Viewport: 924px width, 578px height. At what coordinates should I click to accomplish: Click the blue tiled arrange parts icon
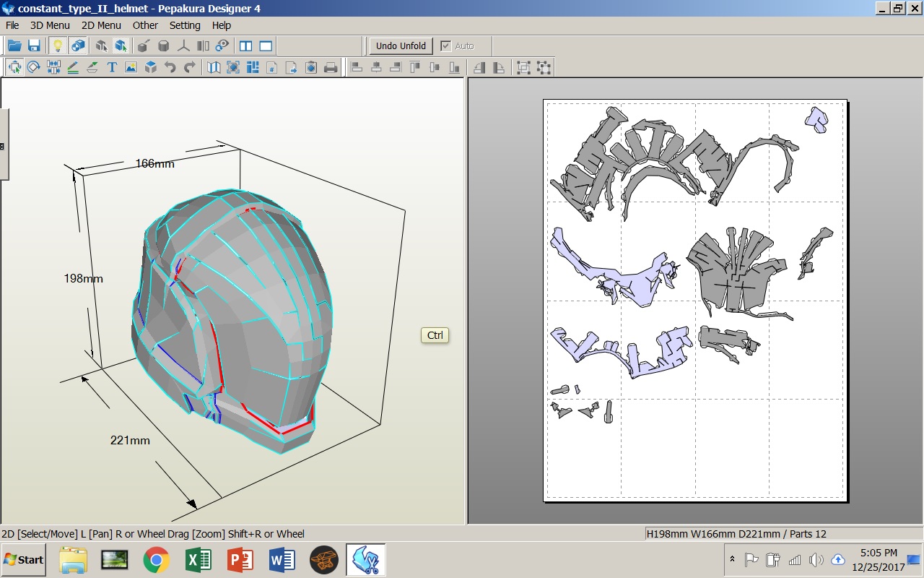253,67
